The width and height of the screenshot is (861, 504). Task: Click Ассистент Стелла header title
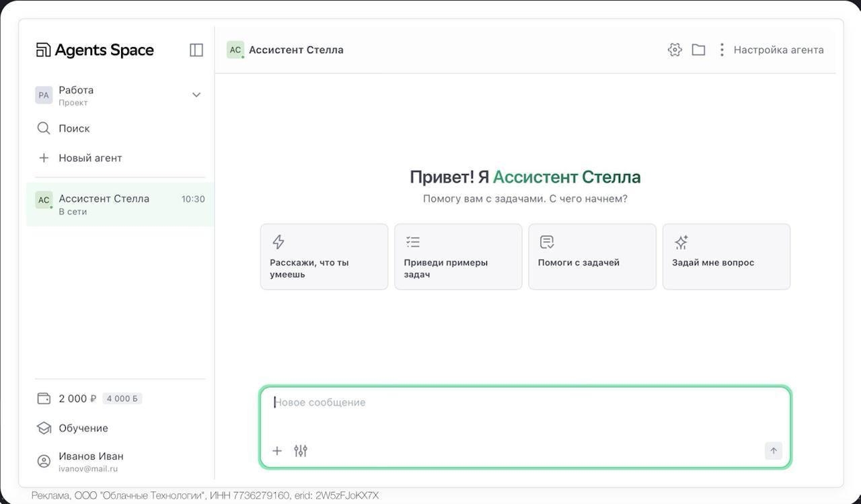coord(296,50)
